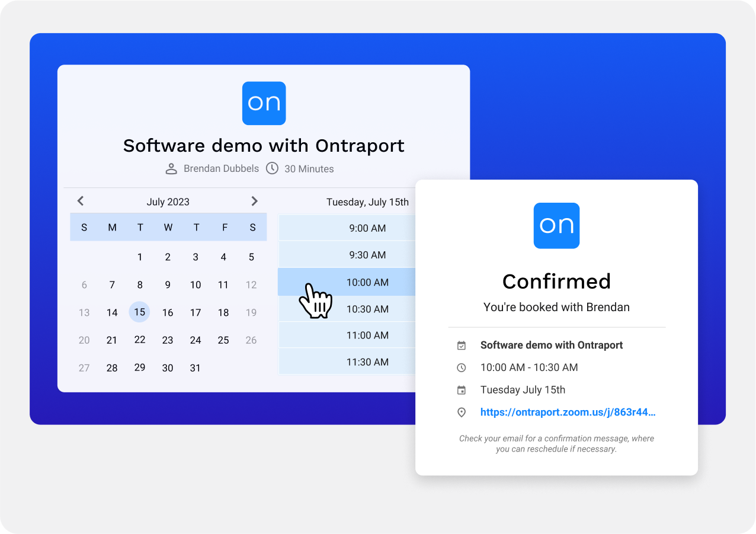
Task: Click the M weekday column header
Action: click(x=112, y=228)
